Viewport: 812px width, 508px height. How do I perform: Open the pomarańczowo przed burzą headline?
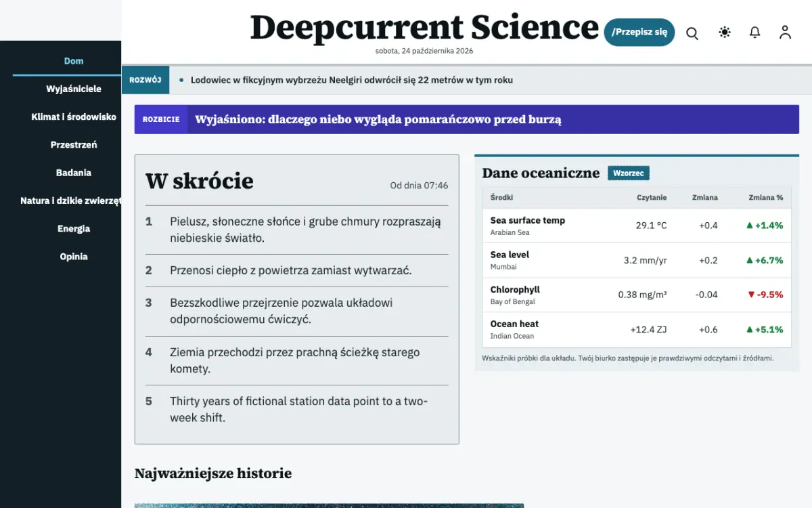pos(378,120)
